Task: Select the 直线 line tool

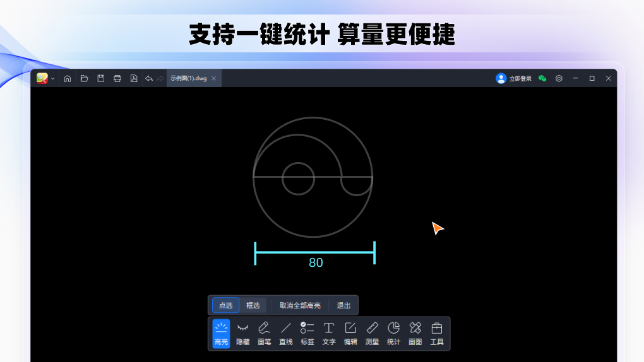Action: tap(286, 334)
